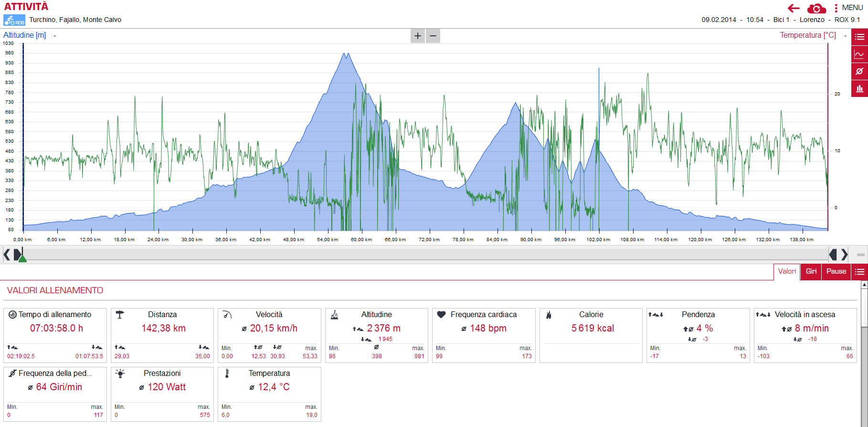The image size is (868, 427).
Task: Click the Velocità speedometer icon
Action: (x=227, y=315)
